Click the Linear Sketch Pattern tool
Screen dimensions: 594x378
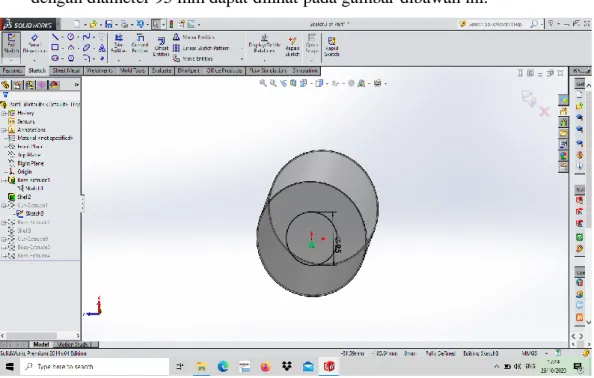tap(202, 48)
